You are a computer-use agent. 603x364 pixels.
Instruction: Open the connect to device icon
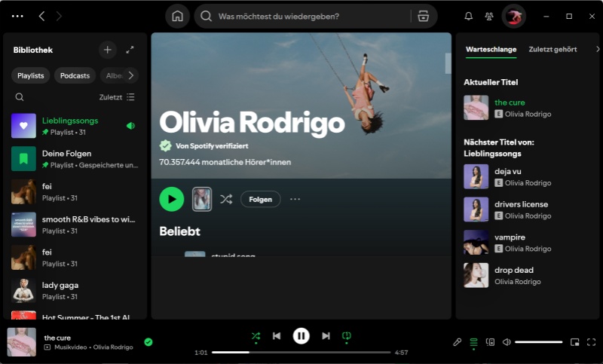pyautogui.click(x=491, y=342)
